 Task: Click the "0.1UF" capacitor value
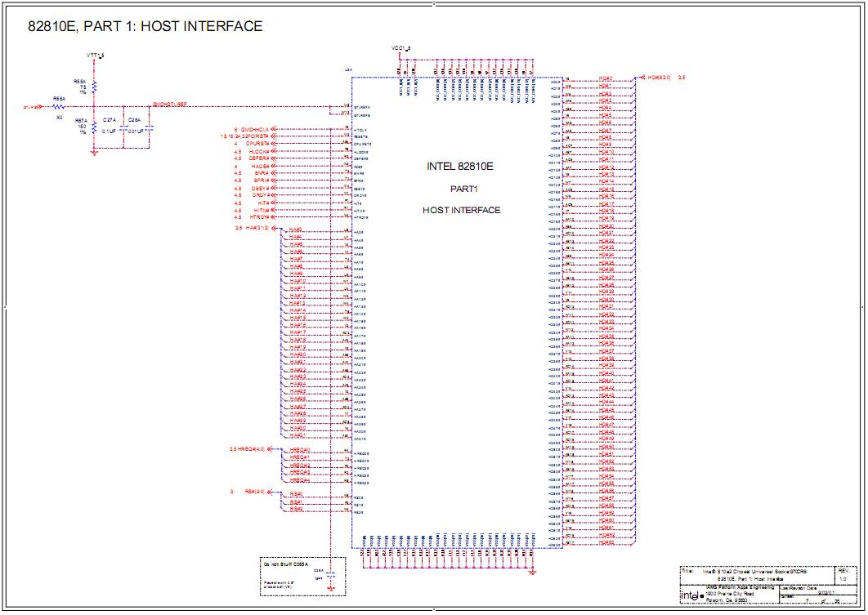(109, 131)
